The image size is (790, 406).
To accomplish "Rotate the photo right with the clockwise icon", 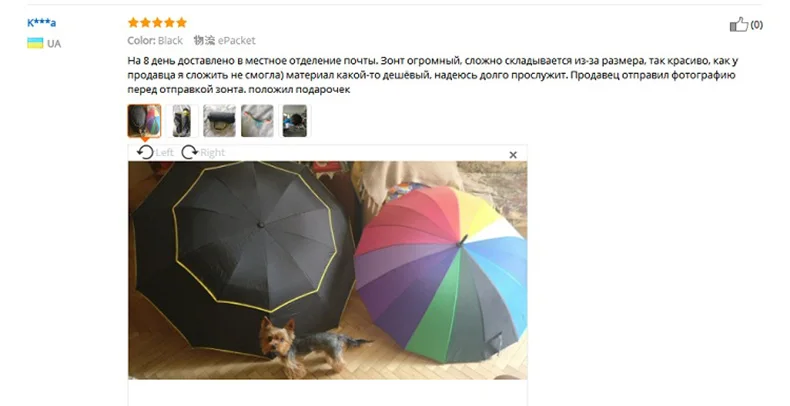I will click(x=189, y=152).
